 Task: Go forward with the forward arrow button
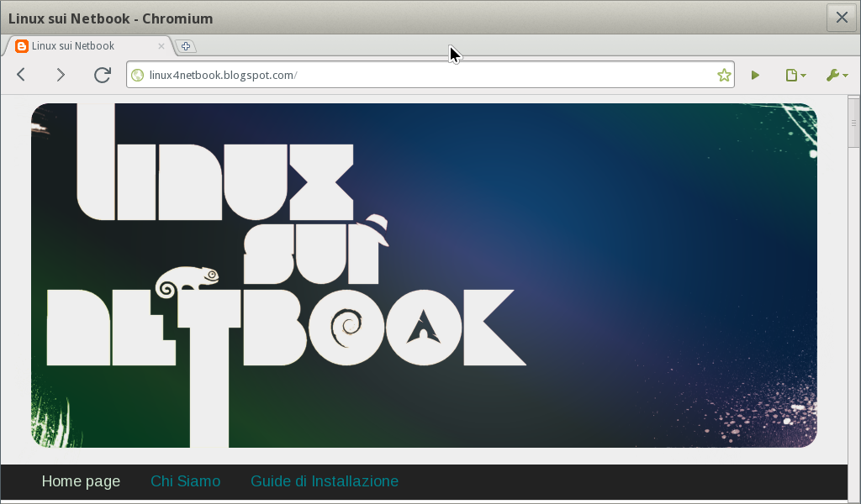point(61,75)
